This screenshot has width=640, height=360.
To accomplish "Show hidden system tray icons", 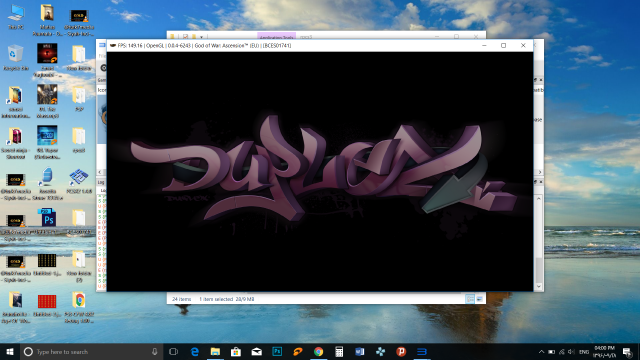I will [541, 351].
